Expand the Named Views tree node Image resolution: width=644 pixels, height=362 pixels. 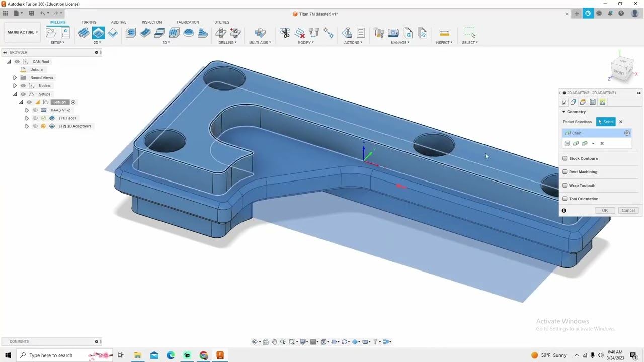point(15,78)
